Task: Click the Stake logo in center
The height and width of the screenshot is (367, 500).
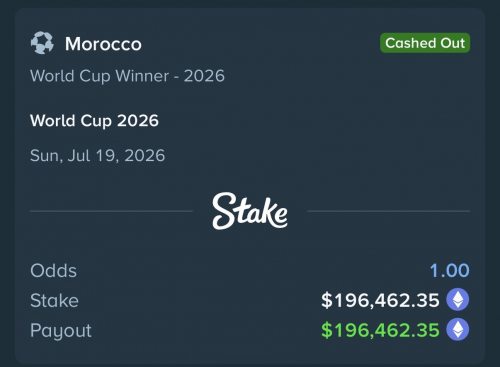Action: coord(250,211)
